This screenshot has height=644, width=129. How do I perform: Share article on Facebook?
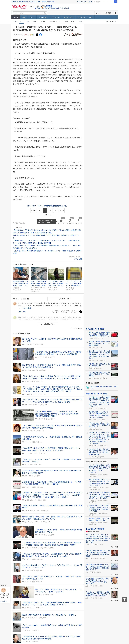pos(41,35)
